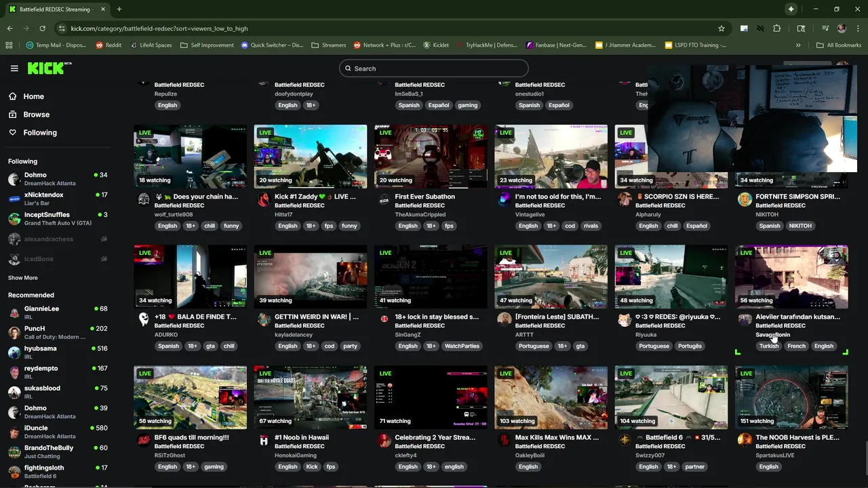Go to Home in sidebar
Image resolution: width=868 pixels, height=488 pixels.
[33, 96]
